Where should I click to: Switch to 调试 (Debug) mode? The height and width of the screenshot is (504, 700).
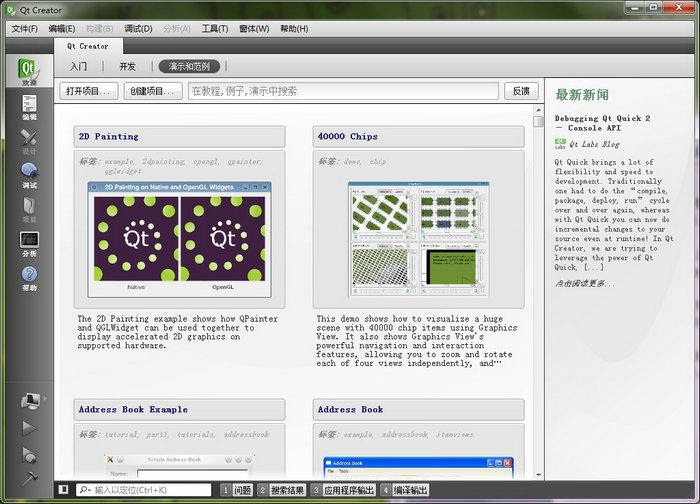pyautogui.click(x=28, y=175)
